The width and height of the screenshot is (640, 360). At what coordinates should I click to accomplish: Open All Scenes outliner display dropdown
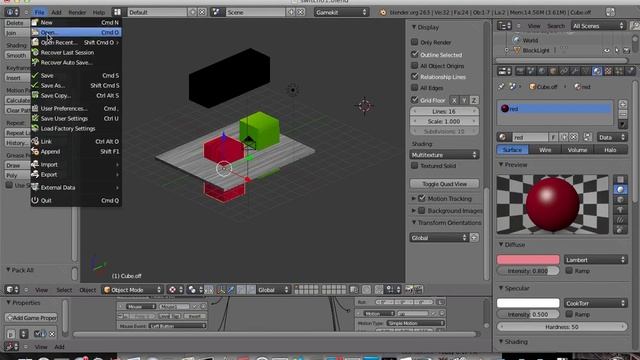[x=598, y=26]
